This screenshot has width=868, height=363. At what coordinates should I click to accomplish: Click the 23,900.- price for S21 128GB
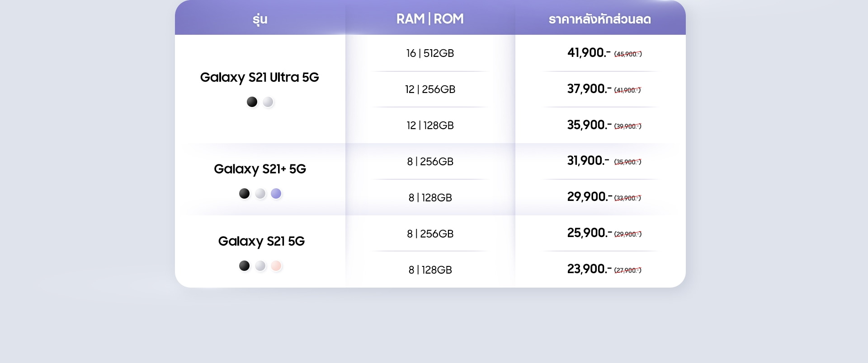coord(590,269)
